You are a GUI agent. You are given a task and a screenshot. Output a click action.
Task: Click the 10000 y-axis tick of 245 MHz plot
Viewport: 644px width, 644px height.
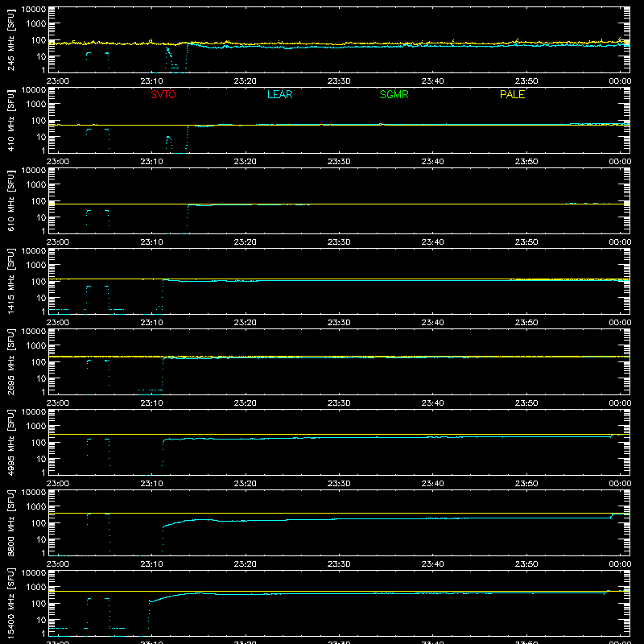point(34,10)
